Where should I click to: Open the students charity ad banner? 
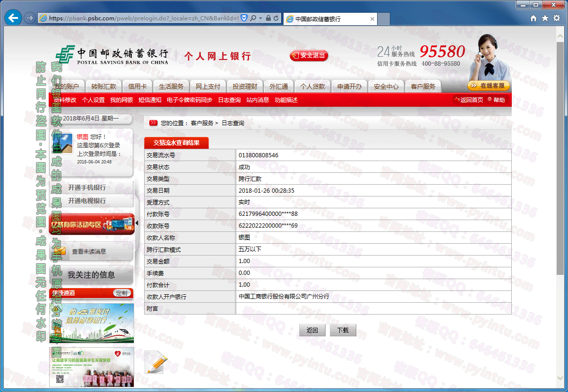92,367
